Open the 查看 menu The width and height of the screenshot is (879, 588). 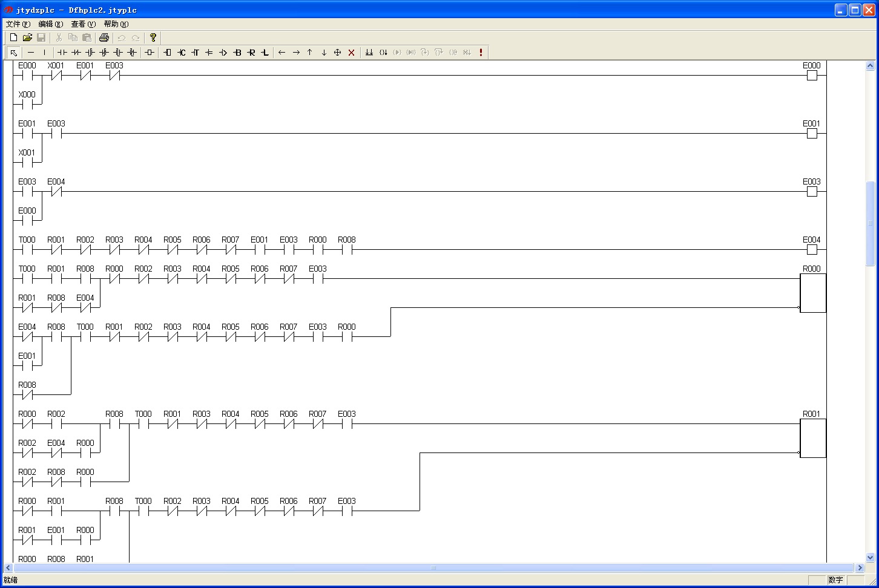83,24
